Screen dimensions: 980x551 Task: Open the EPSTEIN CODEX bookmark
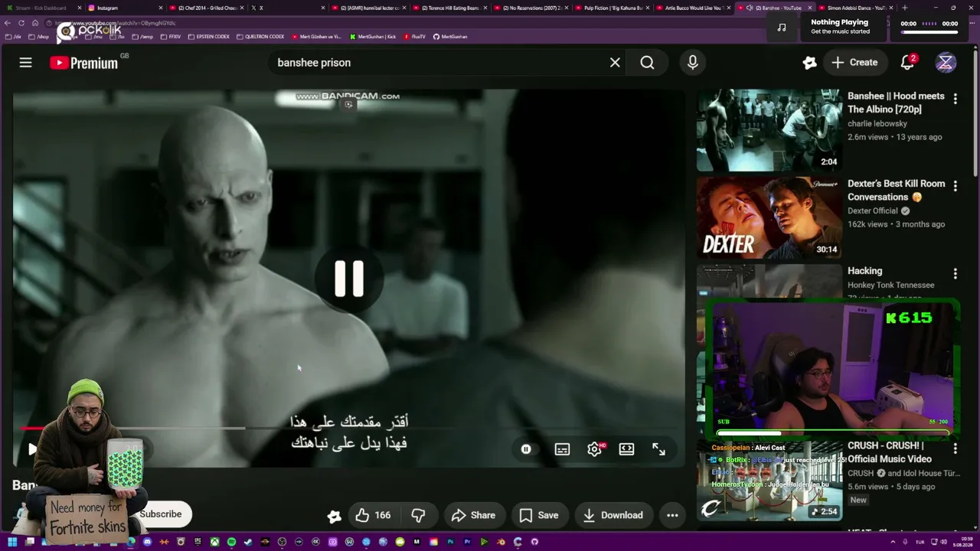coord(210,37)
